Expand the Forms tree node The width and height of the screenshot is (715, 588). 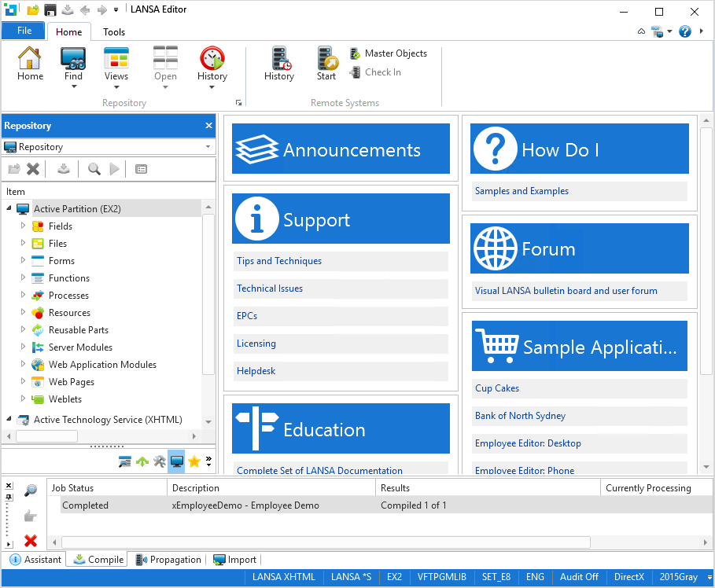coord(23,260)
